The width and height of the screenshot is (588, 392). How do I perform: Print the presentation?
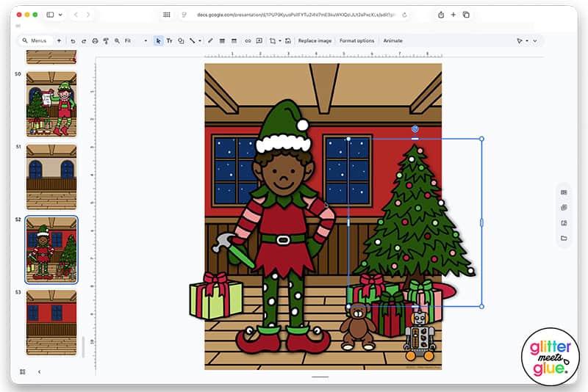click(x=96, y=41)
